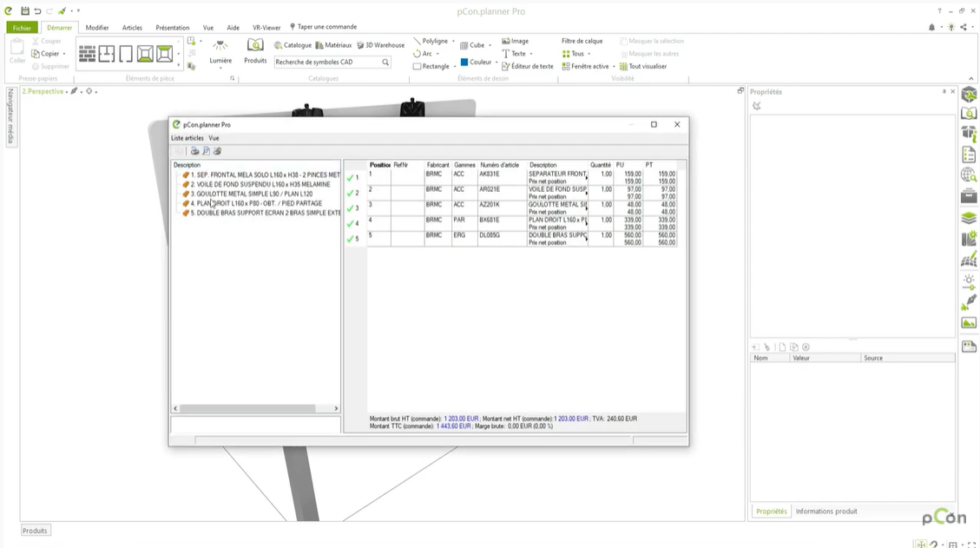Click the Recherche de symboles CAD field

[x=327, y=62]
